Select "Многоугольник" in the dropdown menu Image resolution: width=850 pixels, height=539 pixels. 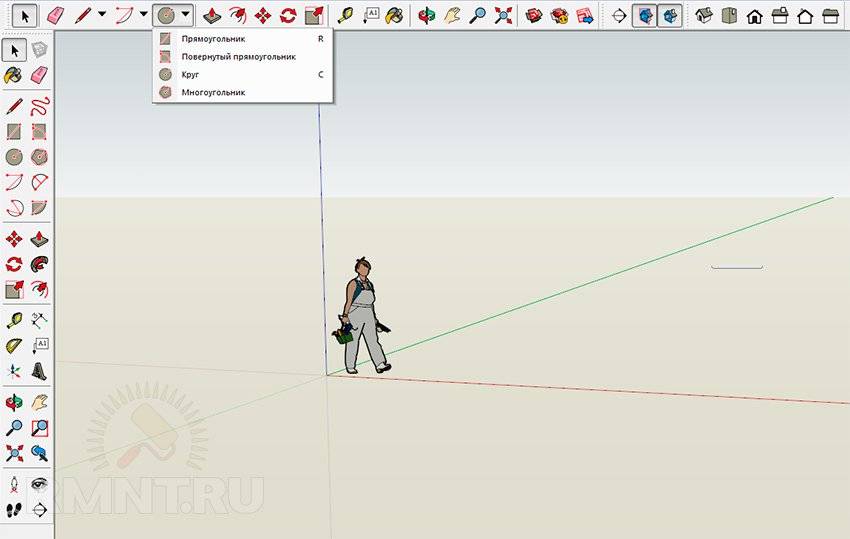coord(213,92)
